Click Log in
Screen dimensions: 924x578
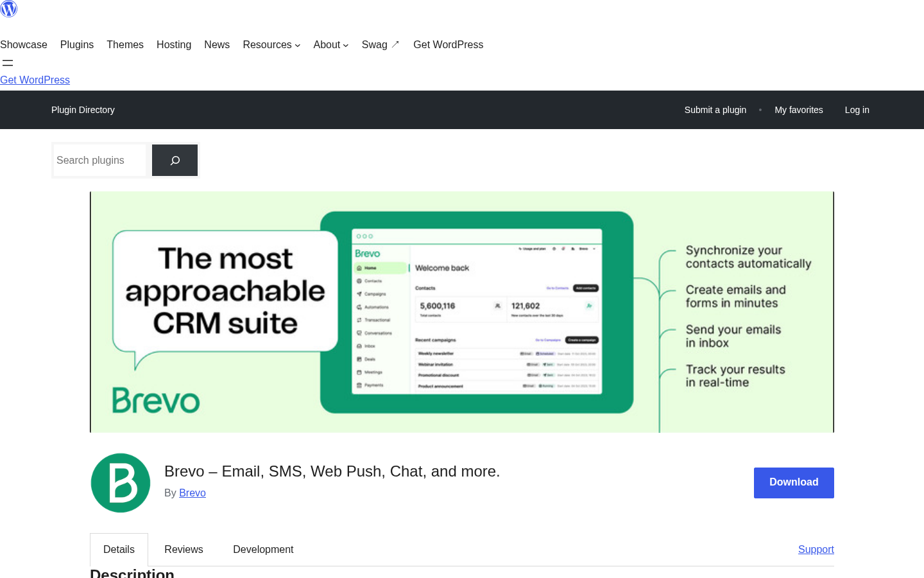point(857,110)
